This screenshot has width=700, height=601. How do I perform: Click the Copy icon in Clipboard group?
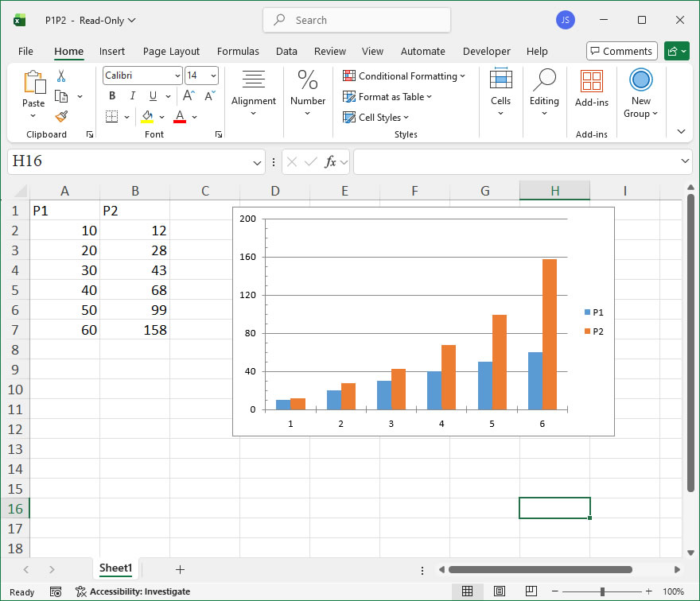tap(61, 96)
